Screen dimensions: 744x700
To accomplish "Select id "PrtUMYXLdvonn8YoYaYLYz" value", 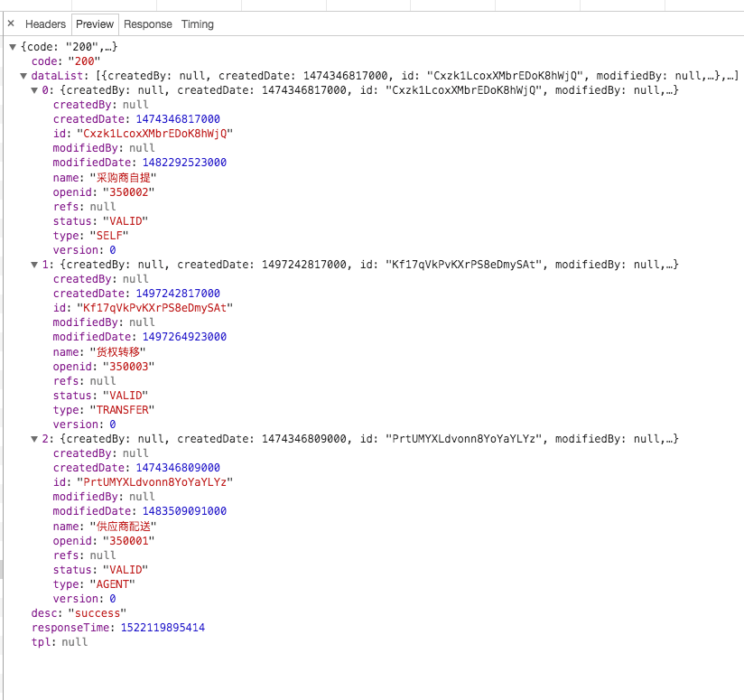I will (154, 482).
